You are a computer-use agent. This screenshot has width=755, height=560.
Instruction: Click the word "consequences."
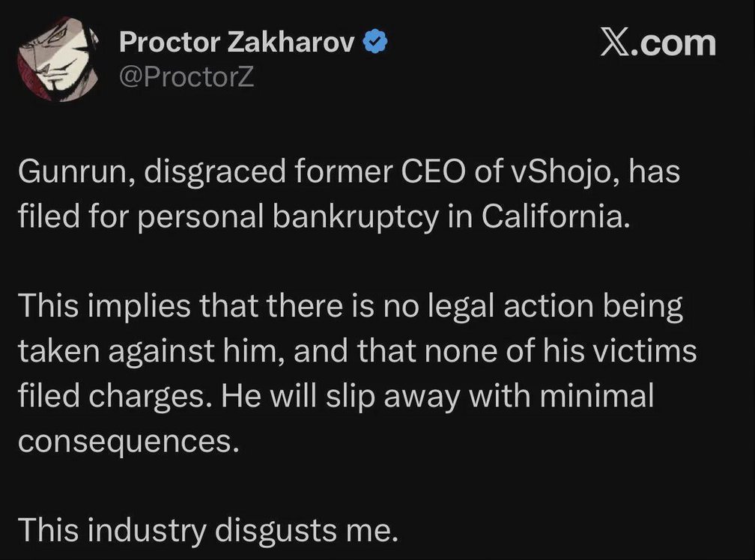coord(127,440)
